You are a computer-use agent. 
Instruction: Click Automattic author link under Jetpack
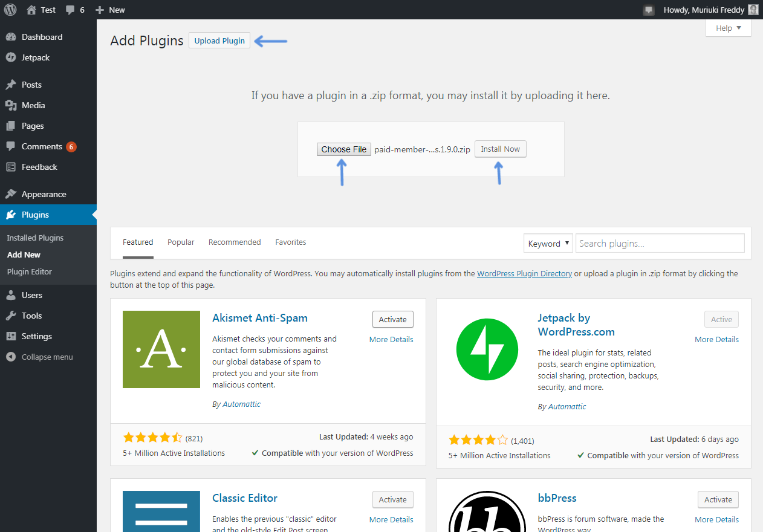click(567, 406)
